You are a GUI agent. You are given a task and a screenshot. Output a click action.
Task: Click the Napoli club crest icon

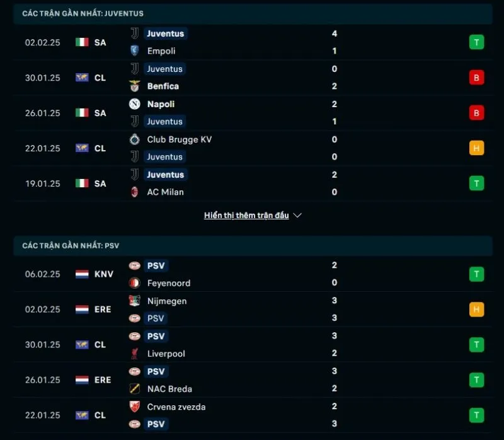134,104
